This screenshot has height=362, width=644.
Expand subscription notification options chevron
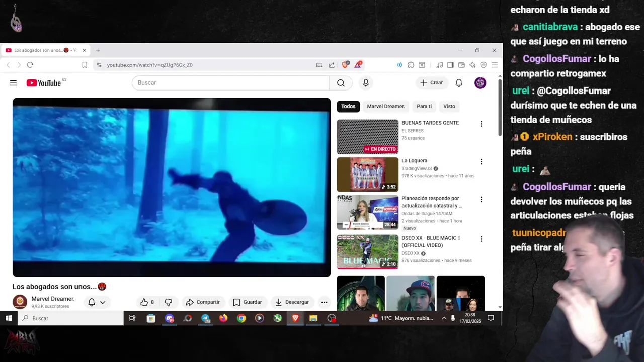pos(103,302)
